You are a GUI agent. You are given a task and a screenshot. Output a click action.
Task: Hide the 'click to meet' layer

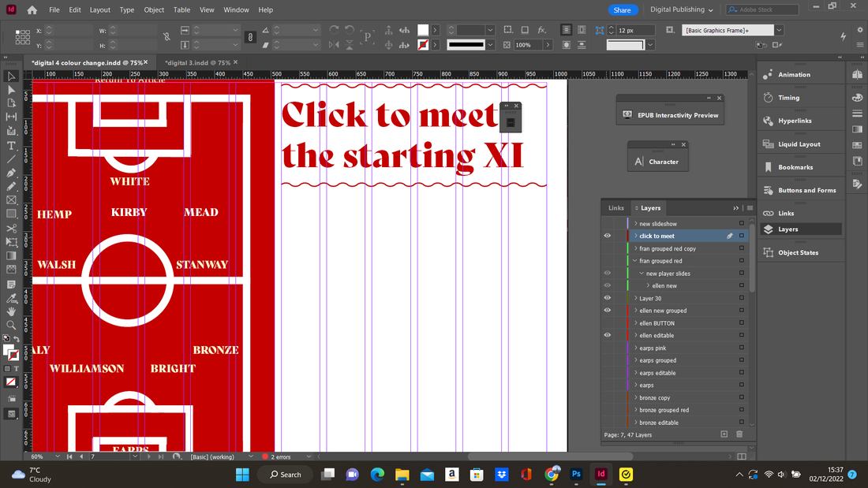(608, 236)
